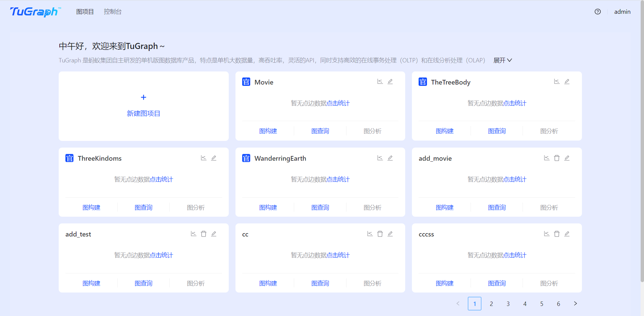Open statistics chart icon on Movie card
The image size is (644, 316).
[x=380, y=82]
